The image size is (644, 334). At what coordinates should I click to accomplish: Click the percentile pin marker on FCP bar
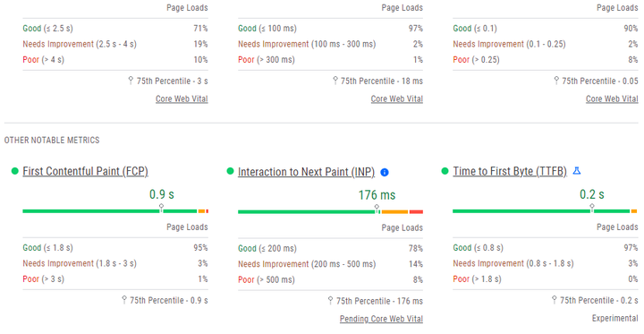[x=161, y=208]
